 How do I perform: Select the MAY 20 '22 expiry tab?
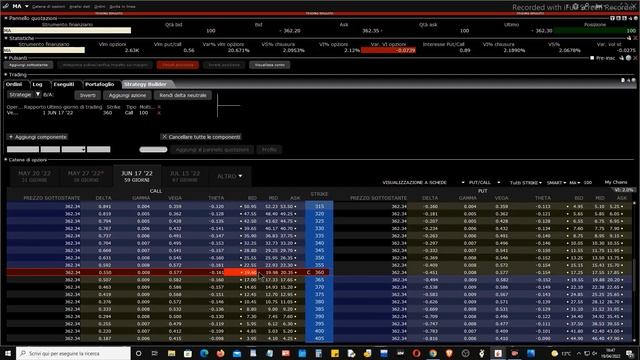[x=35, y=176]
